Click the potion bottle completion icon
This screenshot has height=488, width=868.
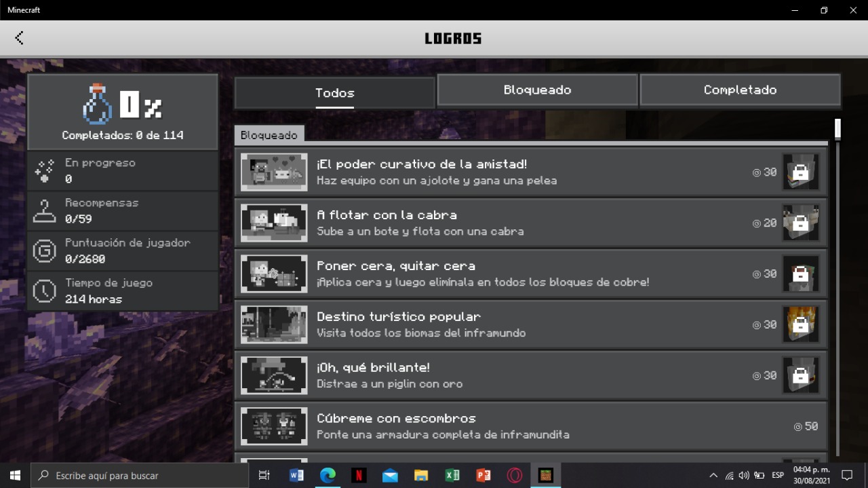point(96,104)
